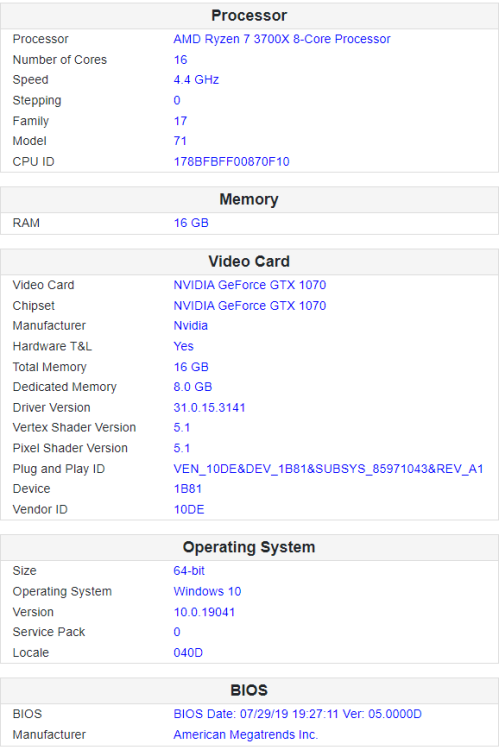The height and width of the screenshot is (750, 499).
Task: Click the Pixel Shader Version label
Action: click(x=70, y=448)
